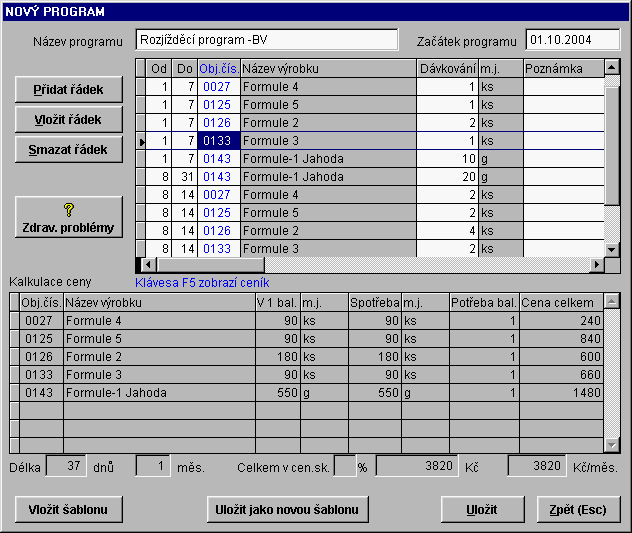Image resolution: width=632 pixels, height=533 pixels.
Task: Click the 3820 Kč/měs. field
Action: click(537, 466)
